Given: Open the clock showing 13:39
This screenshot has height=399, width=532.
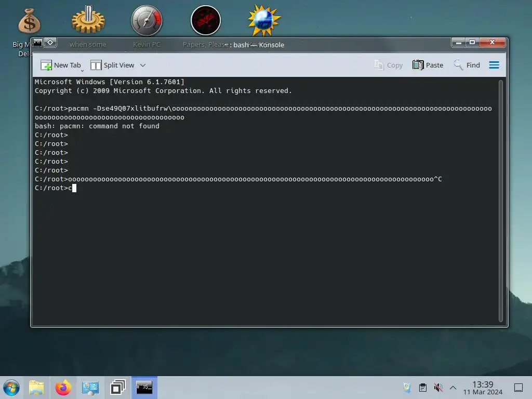Looking at the screenshot, I should (x=483, y=388).
